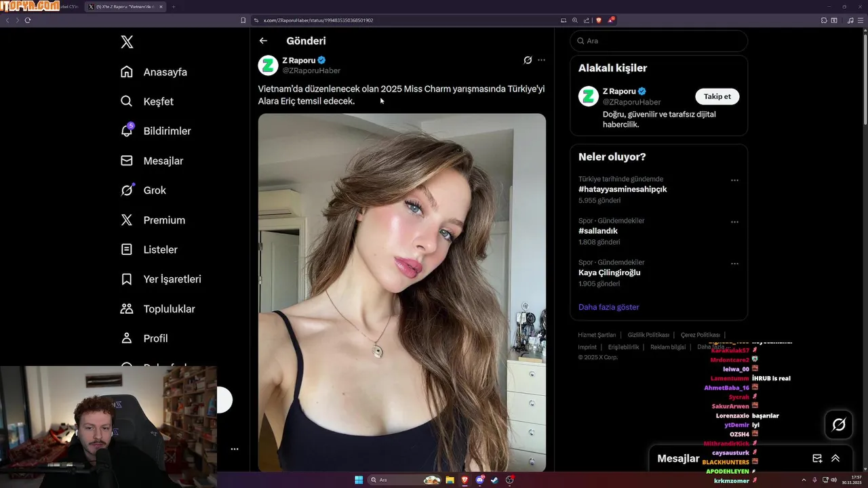Open Topluluklar in the sidebar
This screenshot has height=488, width=868.
coord(157,309)
